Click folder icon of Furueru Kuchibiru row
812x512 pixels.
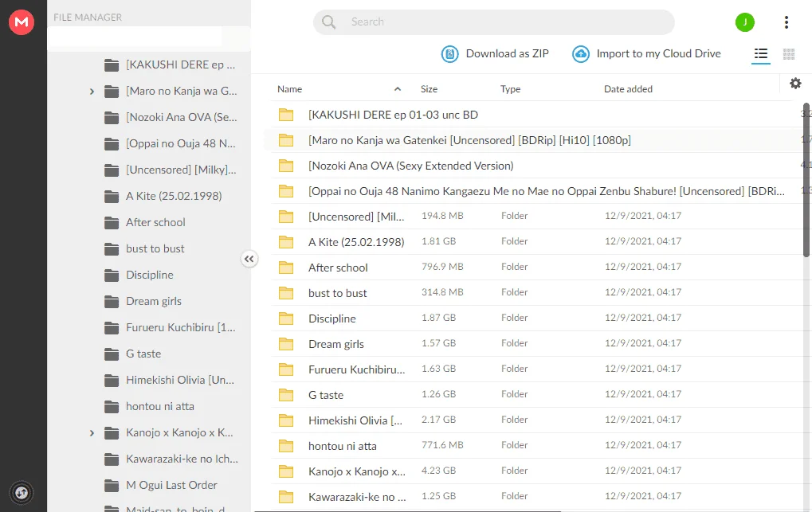click(x=286, y=369)
